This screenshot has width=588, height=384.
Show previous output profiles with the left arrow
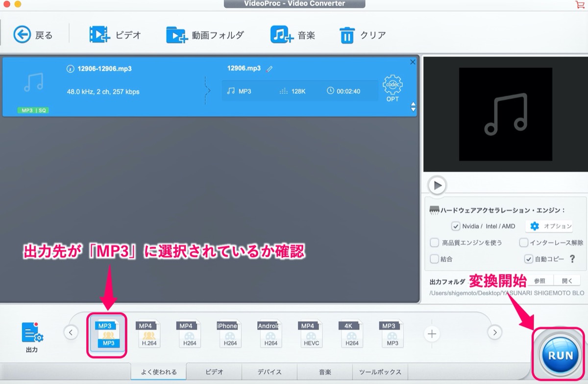click(x=71, y=333)
